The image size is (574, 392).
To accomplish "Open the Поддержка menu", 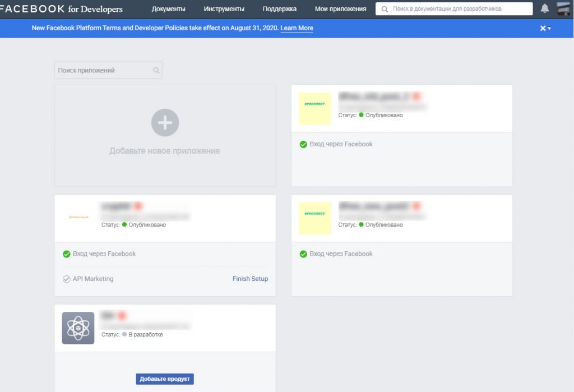I will pos(280,9).
